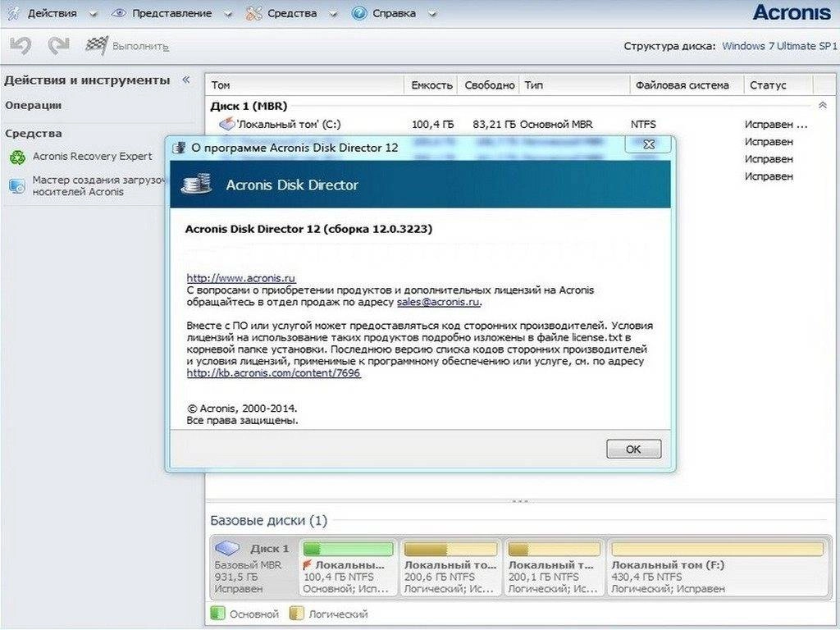Open Мастер создания загрузочных носителей Acronis
The width and height of the screenshot is (840, 630).
pyautogui.click(x=98, y=186)
